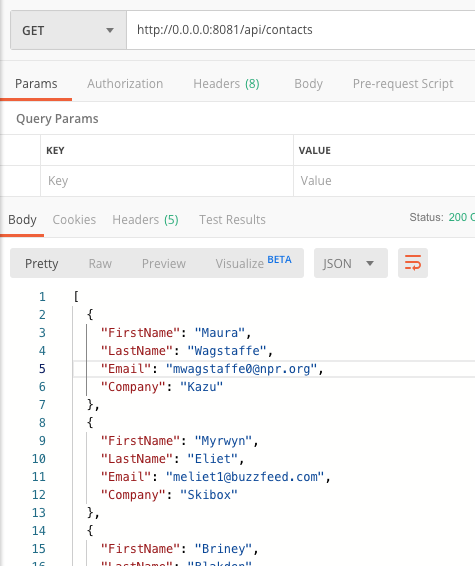This screenshot has width=475, height=566.
Task: Open the JSON format dropdown
Action: tap(351, 263)
